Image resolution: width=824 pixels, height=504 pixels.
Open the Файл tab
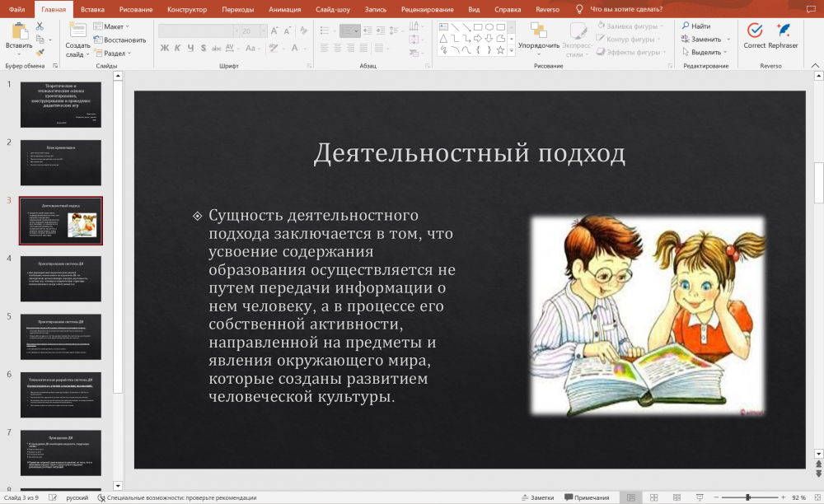click(16, 9)
